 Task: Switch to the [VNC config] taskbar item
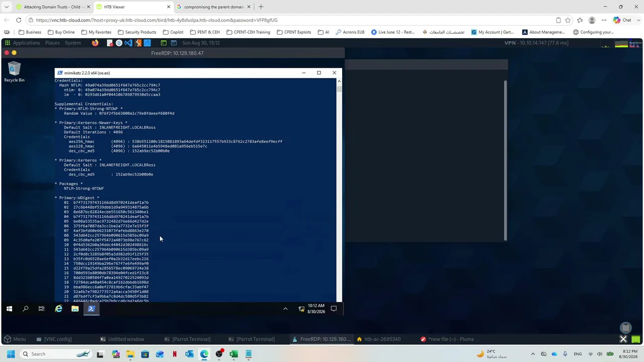coord(54,339)
